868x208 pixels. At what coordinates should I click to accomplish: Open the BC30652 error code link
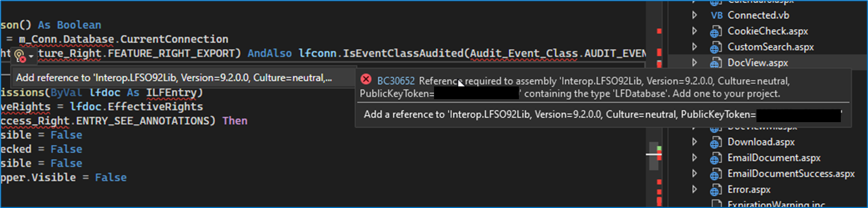pyautogui.click(x=396, y=81)
